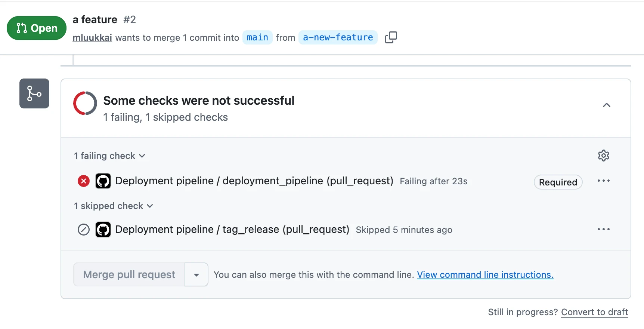Click the Required badge on the failing check
Viewport: 644px width, 329px height.
[558, 182]
